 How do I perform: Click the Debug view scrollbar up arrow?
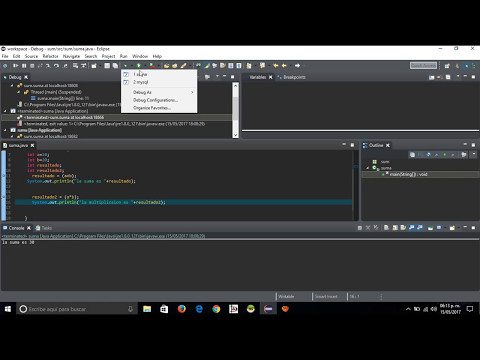click(x=235, y=85)
